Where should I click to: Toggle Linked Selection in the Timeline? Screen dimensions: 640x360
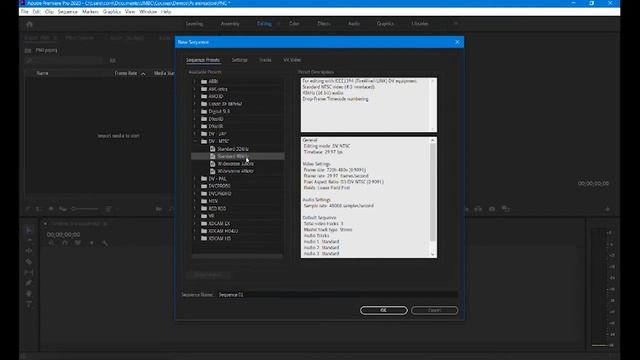tap(78, 243)
